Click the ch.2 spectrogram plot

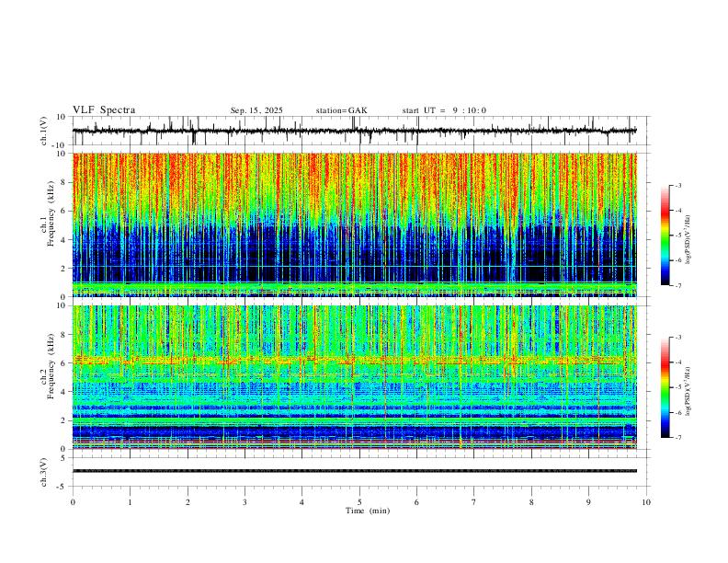pos(355,377)
